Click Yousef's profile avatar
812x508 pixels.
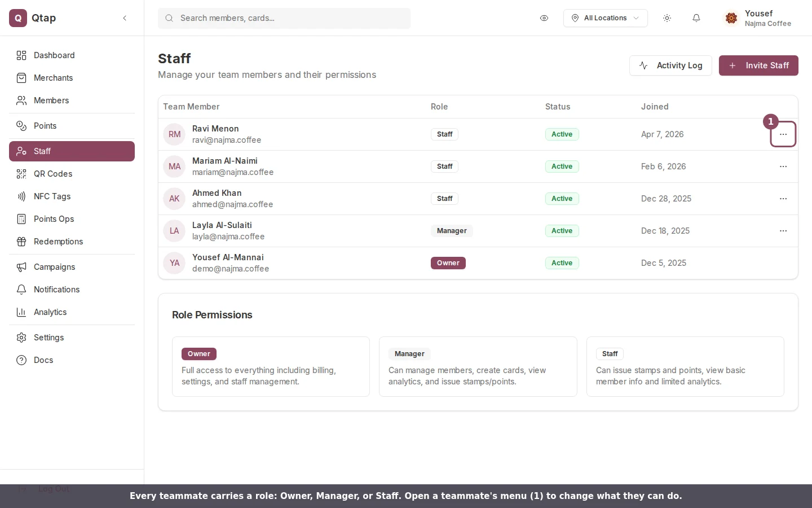click(x=731, y=18)
